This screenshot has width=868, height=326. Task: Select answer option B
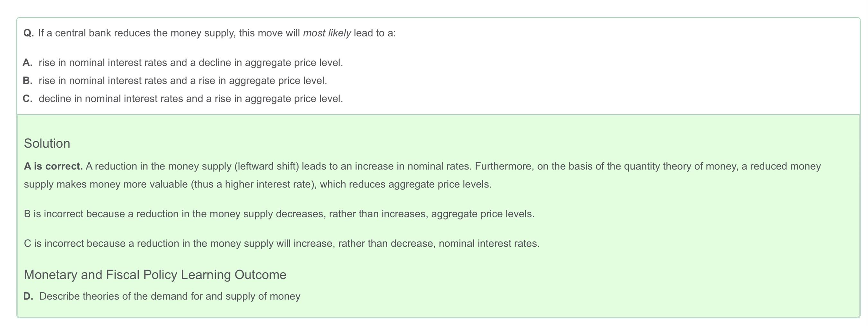175,81
